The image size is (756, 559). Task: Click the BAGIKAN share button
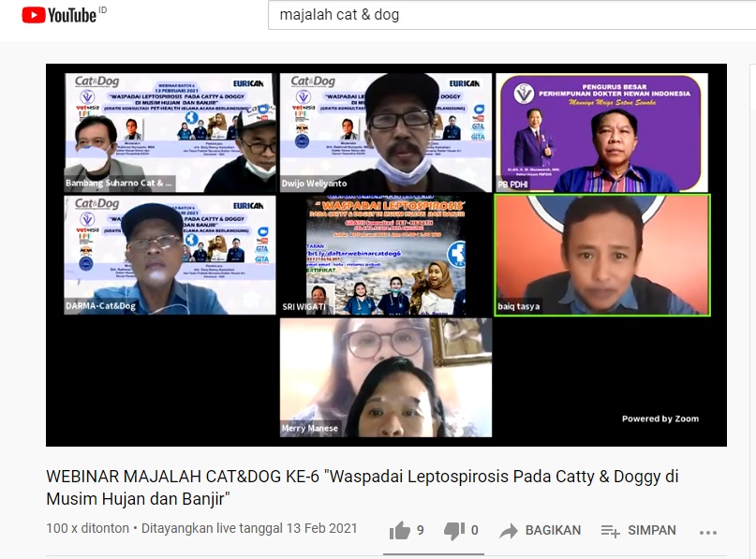pyautogui.click(x=540, y=531)
